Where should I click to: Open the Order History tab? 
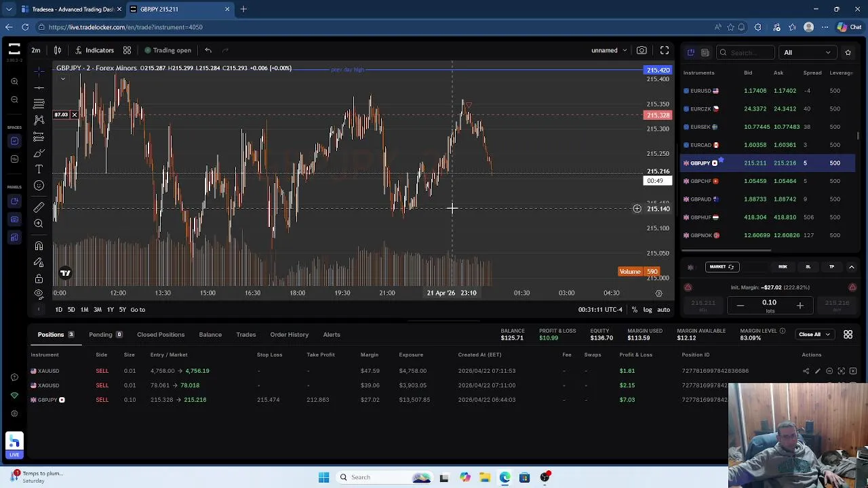tap(290, 335)
